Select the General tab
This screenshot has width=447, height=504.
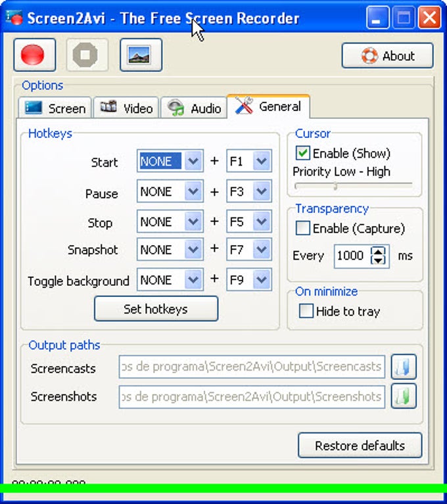click(269, 106)
